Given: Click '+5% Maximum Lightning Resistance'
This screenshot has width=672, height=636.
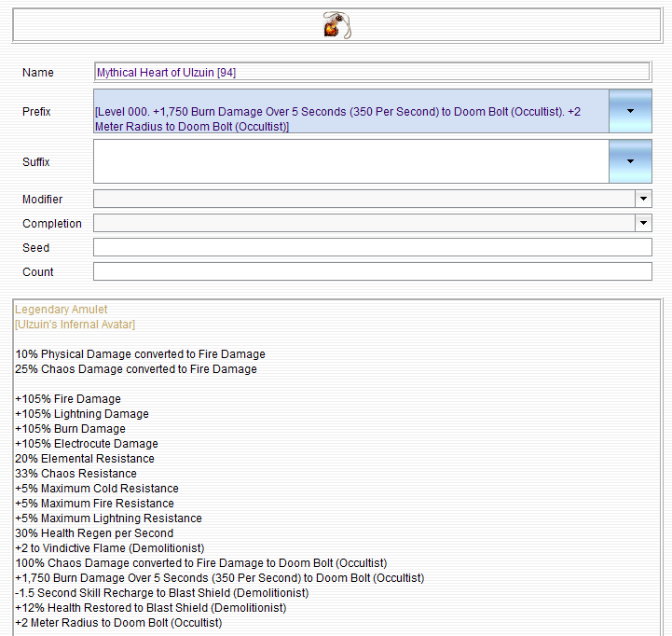Looking at the screenshot, I should tap(108, 518).
